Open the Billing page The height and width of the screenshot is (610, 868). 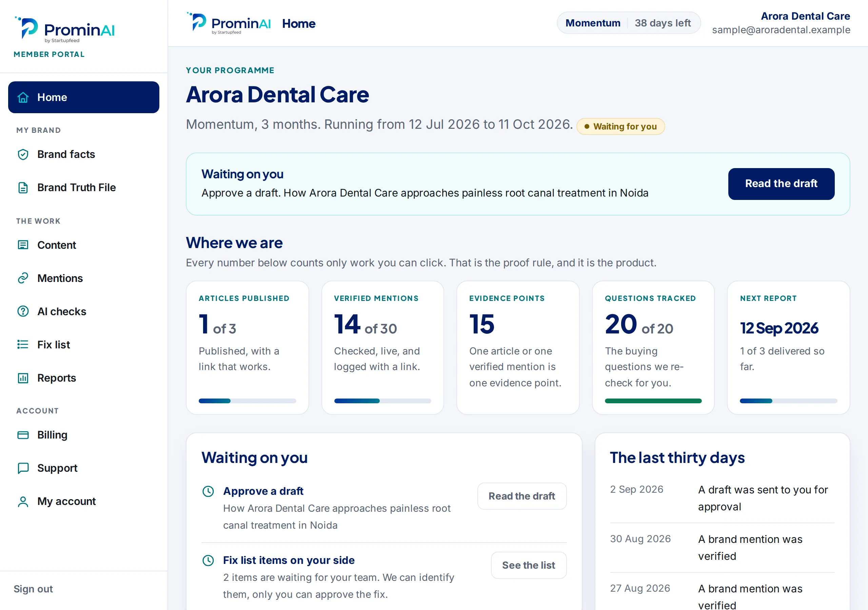83,435
